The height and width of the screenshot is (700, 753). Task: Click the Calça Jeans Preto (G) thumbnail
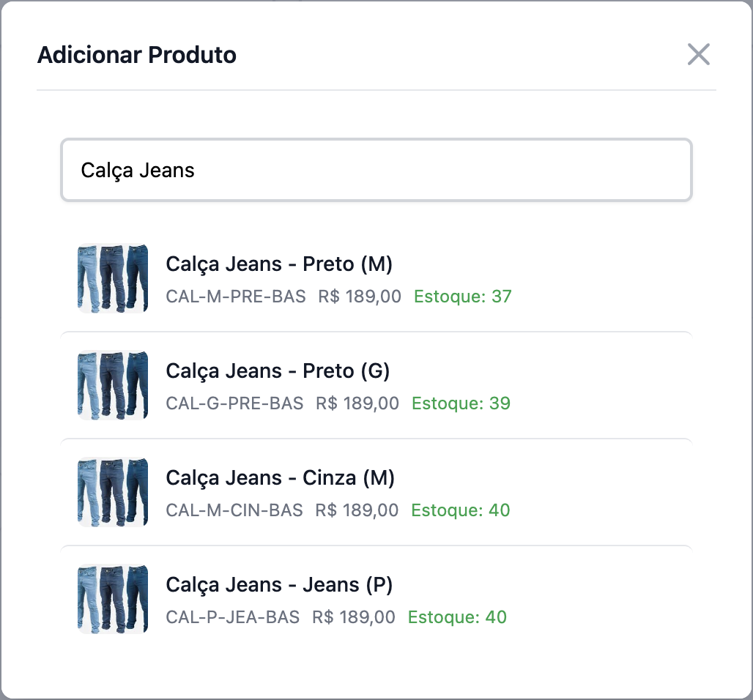[x=113, y=385]
